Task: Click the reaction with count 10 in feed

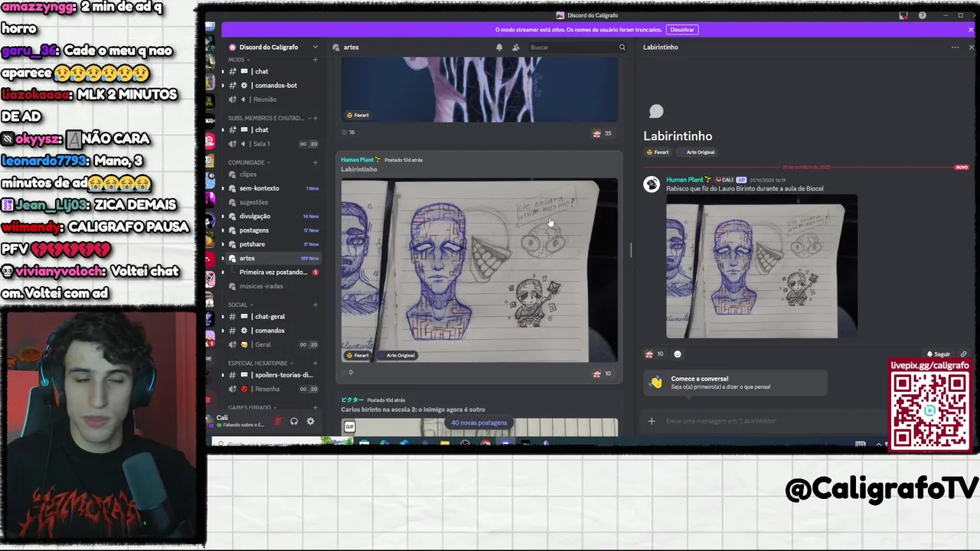Action: coord(602,373)
